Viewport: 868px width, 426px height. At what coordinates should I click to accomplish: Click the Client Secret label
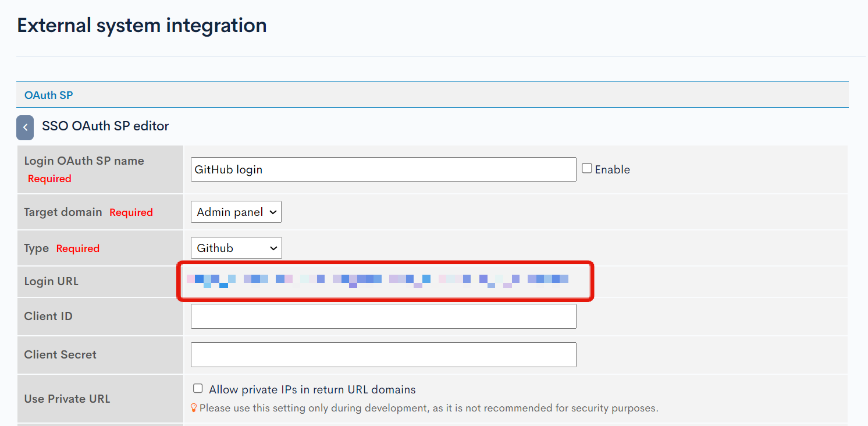[x=60, y=354]
